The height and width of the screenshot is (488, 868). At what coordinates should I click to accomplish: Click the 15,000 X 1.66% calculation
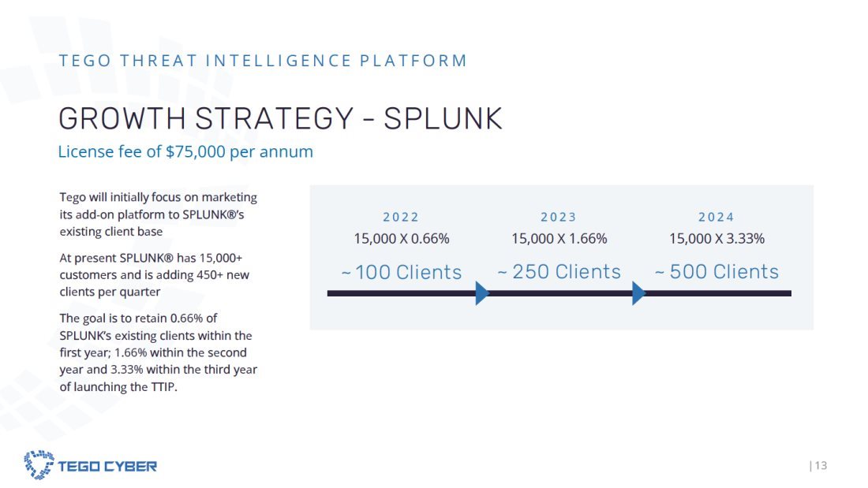559,239
